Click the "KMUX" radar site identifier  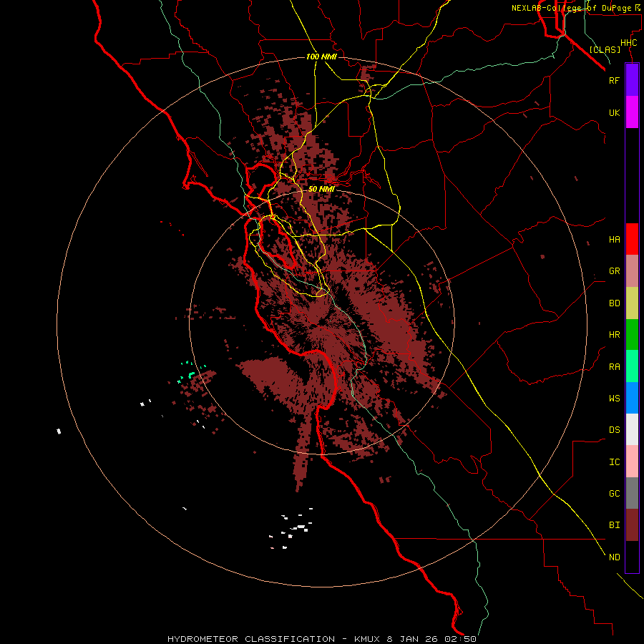click(368, 639)
